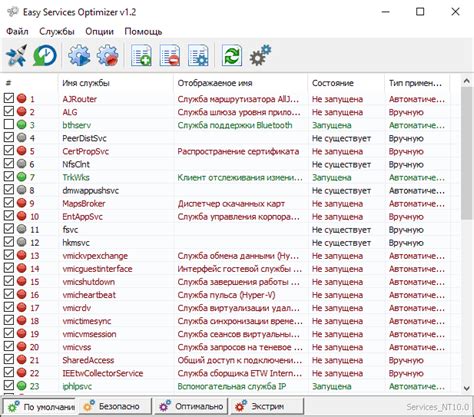Uncheck the AJRouter service checkbox
Image resolution: width=474 pixels, height=417 pixels.
[9, 98]
